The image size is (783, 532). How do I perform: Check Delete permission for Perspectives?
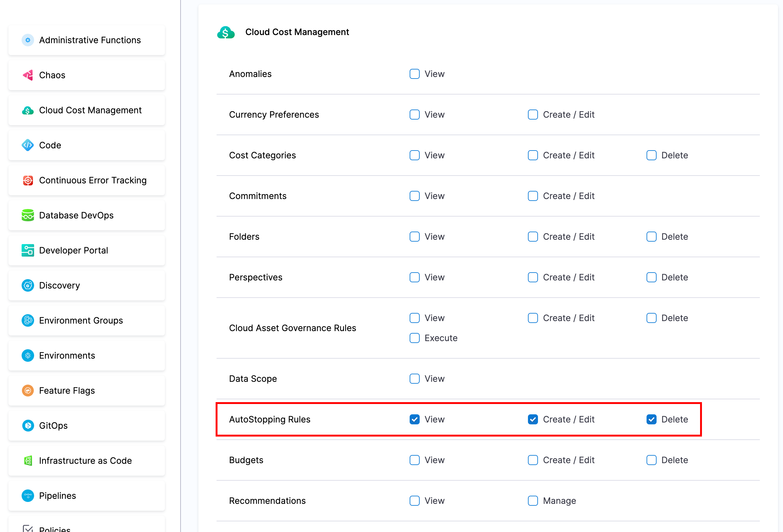[x=651, y=277]
